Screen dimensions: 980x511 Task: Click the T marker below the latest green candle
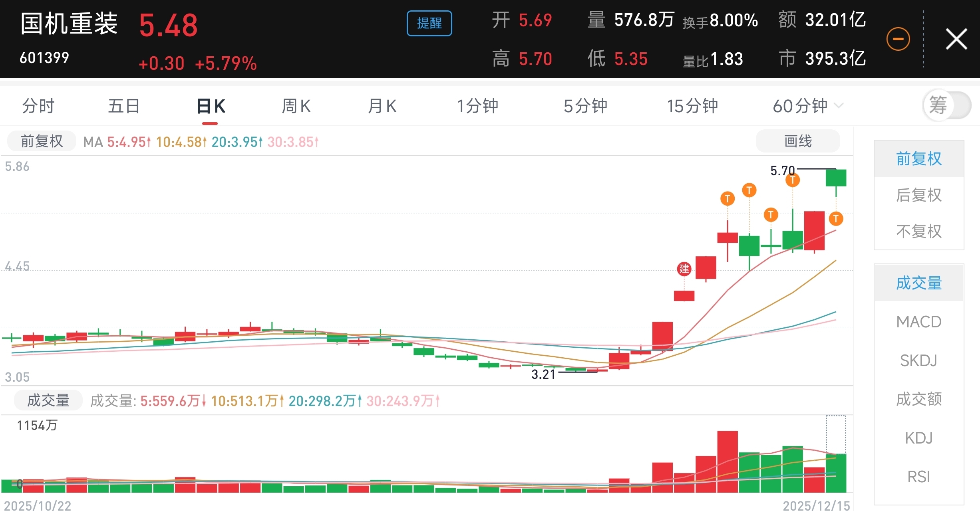click(836, 219)
